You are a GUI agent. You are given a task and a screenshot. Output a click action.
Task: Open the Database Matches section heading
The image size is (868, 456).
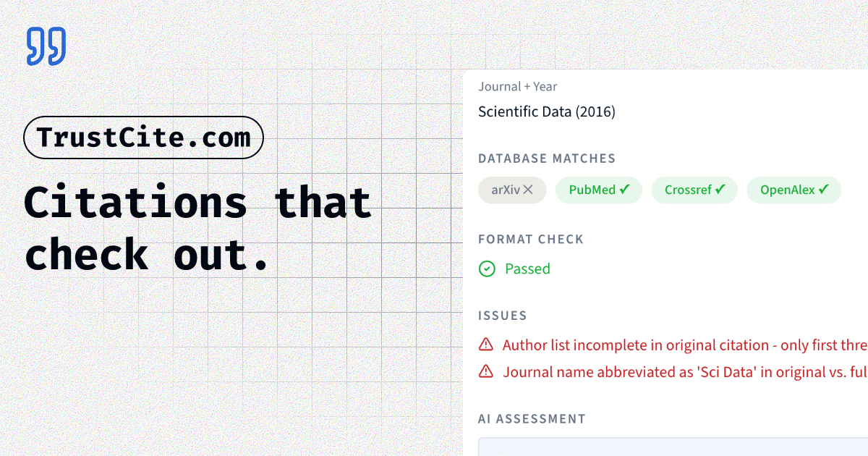547,159
